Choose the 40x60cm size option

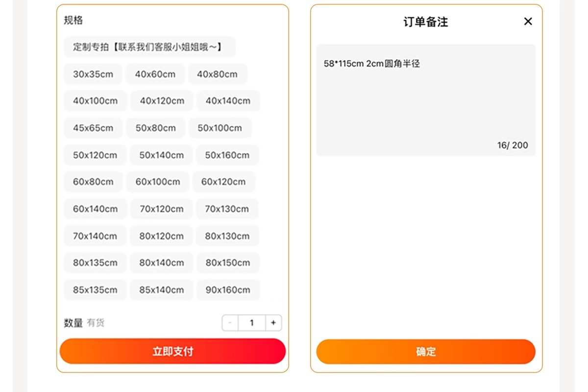[155, 74]
